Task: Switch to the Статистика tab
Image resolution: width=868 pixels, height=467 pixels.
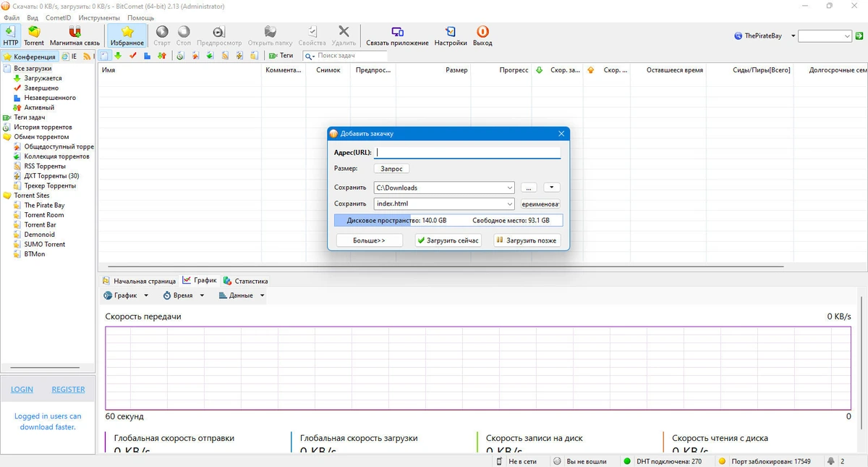Action: coord(246,281)
